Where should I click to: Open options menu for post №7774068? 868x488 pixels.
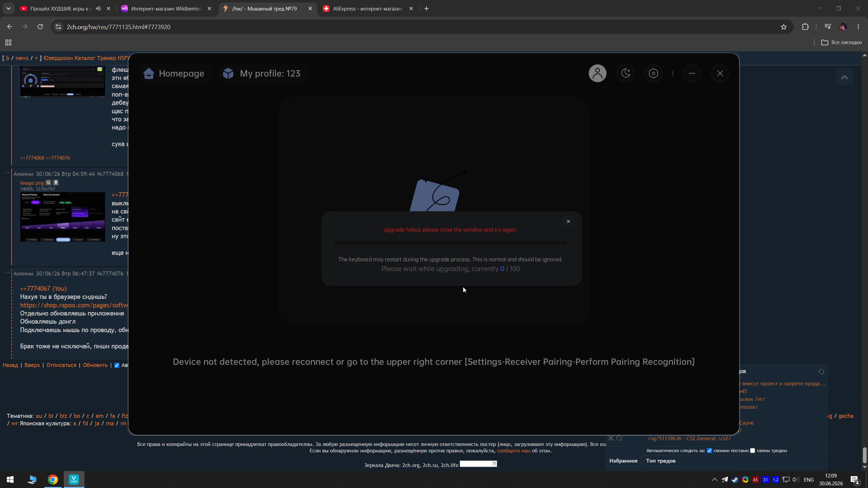tap(6, 173)
